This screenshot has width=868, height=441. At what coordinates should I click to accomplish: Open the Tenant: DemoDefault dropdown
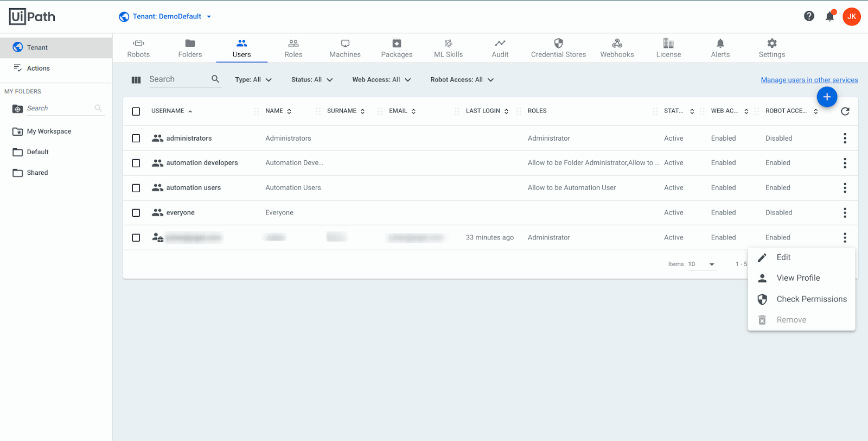[165, 16]
